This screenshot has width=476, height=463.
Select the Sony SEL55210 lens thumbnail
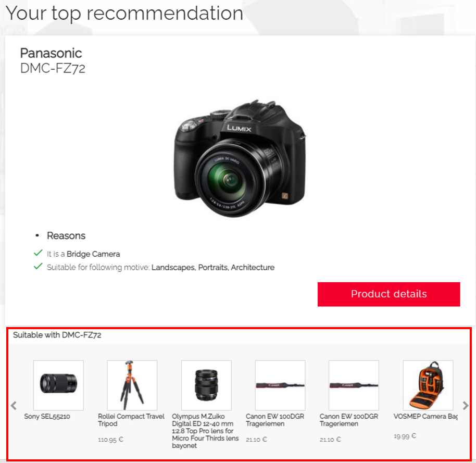point(58,385)
